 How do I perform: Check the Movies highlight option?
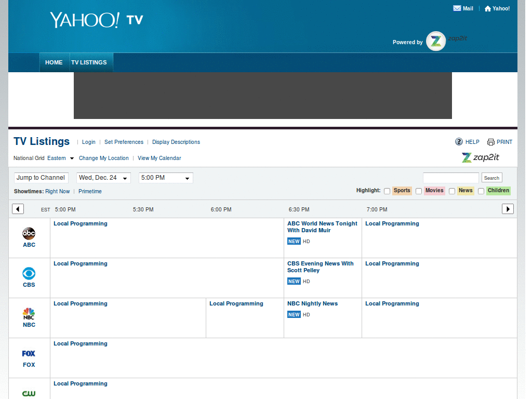(419, 191)
